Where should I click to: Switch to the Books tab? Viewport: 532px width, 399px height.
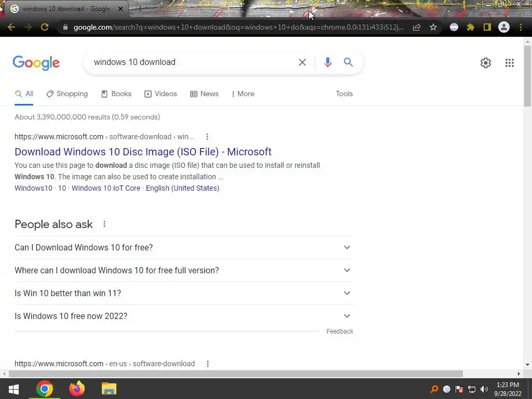(x=116, y=94)
